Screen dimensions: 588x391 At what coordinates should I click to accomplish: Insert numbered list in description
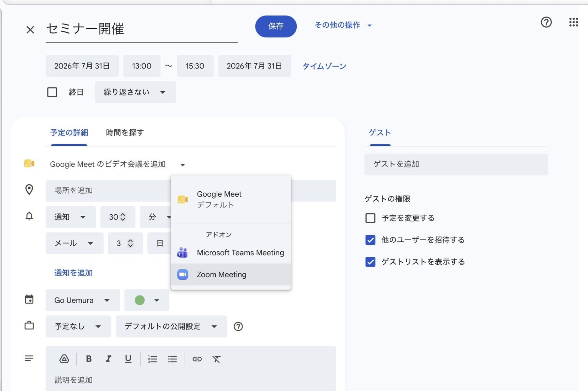tap(152, 359)
